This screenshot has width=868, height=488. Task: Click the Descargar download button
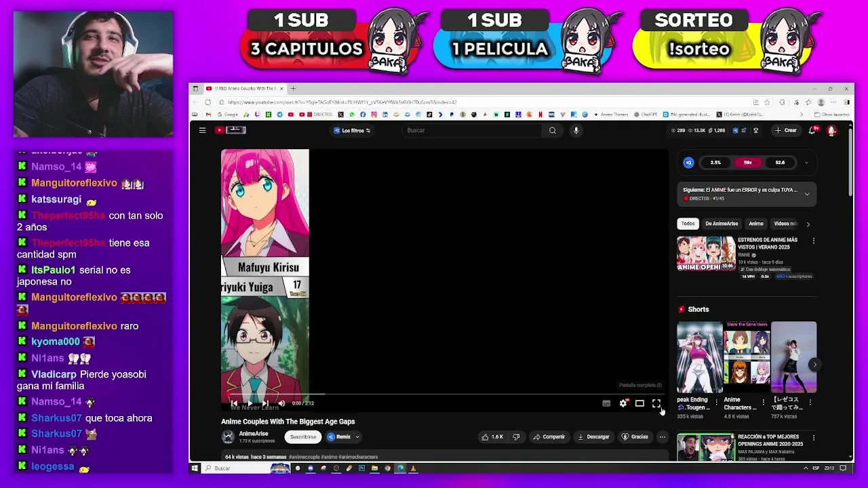click(594, 437)
